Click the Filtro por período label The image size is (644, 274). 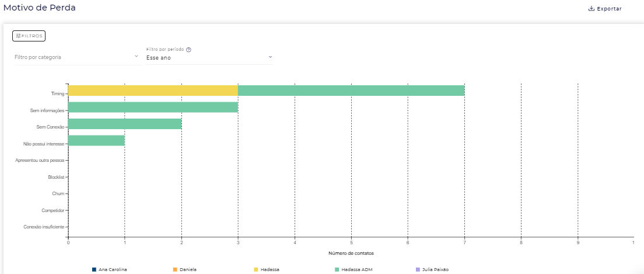click(165, 50)
